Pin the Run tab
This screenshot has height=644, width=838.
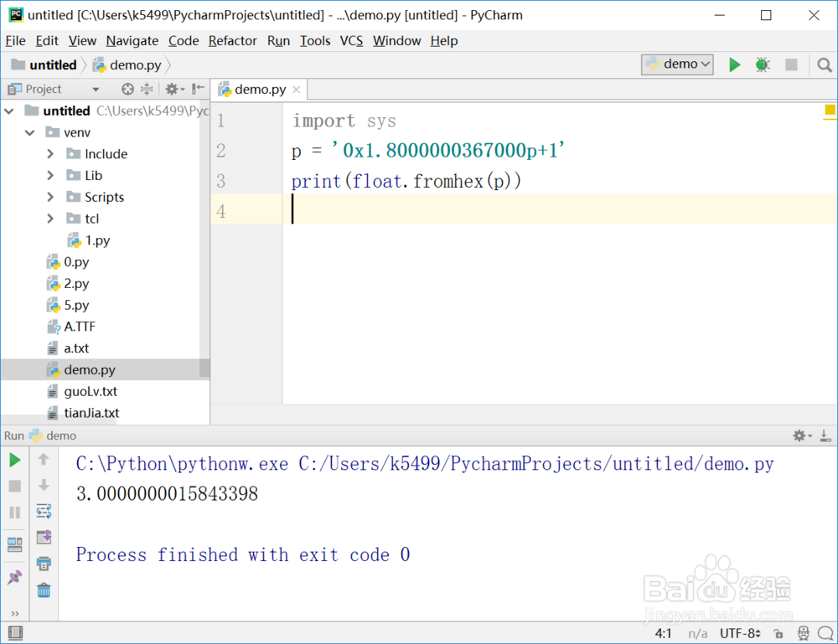click(x=15, y=577)
